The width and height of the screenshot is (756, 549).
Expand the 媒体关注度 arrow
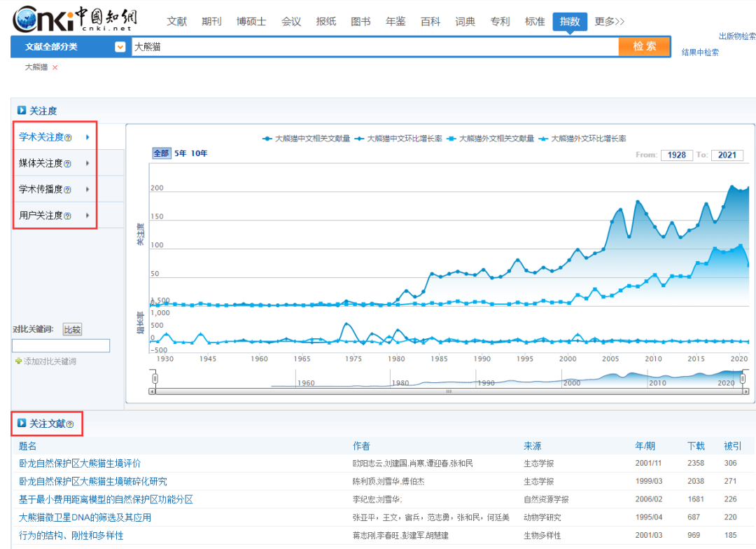pos(87,163)
